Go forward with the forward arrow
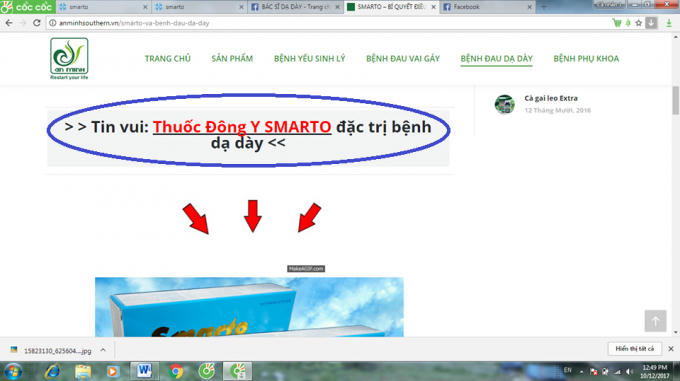Screen dimensions: 680x381 coord(23,23)
